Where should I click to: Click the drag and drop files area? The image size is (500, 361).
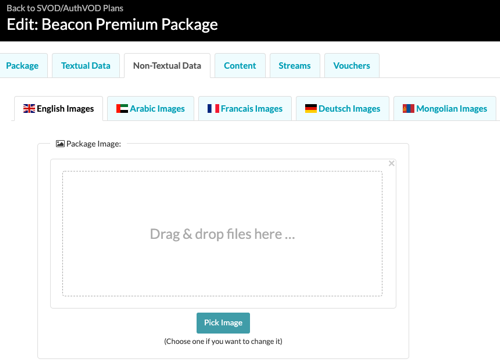click(x=222, y=234)
